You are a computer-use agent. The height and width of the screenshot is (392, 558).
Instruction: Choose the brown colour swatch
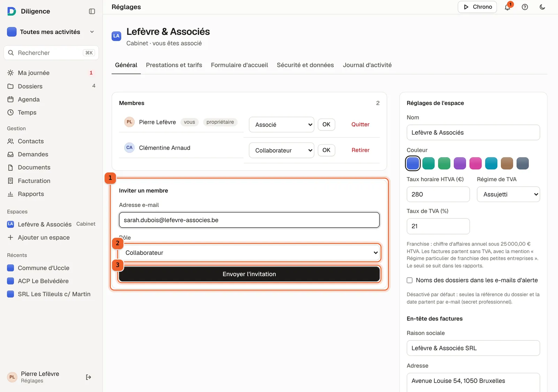(x=507, y=163)
